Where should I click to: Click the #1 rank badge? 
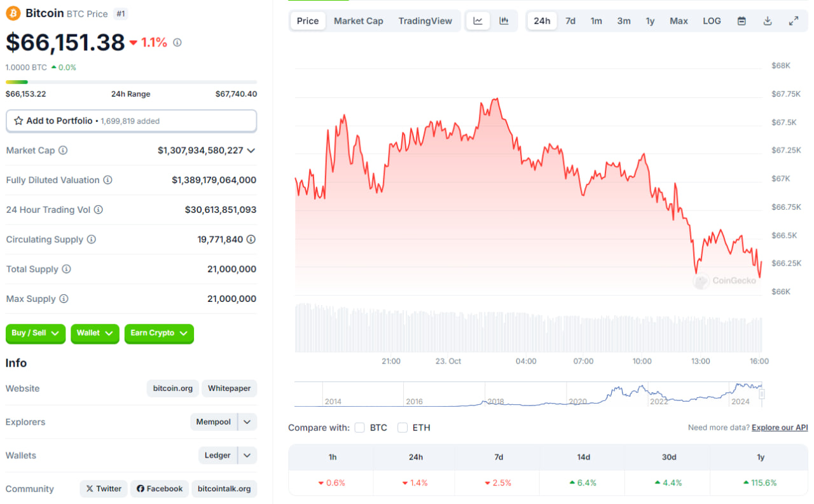pos(120,13)
